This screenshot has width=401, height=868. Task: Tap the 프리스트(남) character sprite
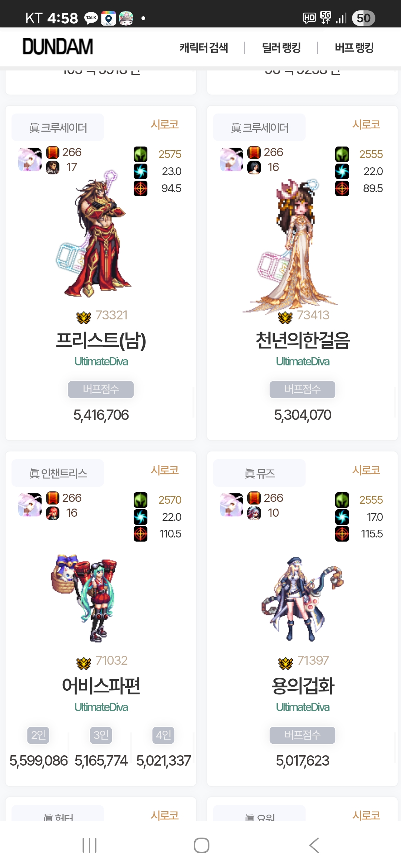[x=93, y=234]
